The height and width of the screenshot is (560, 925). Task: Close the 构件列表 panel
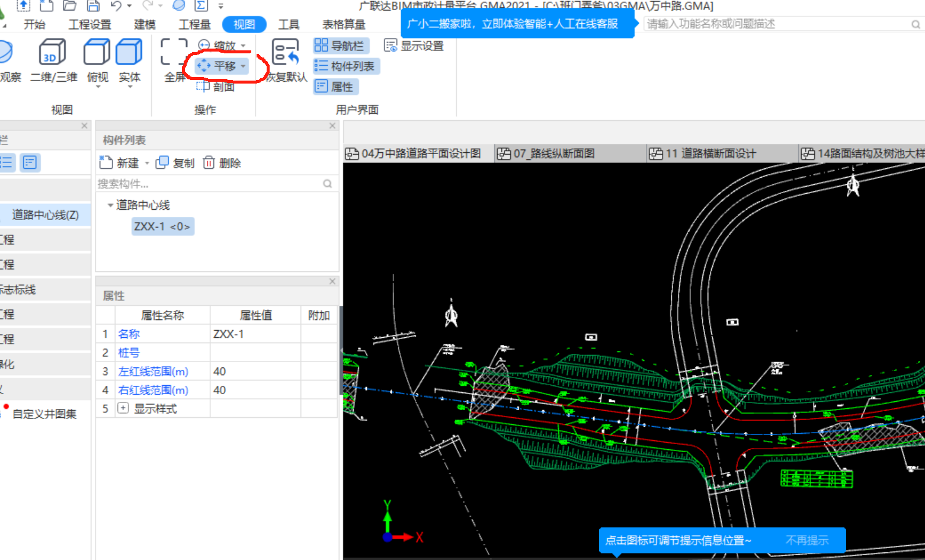point(332,126)
